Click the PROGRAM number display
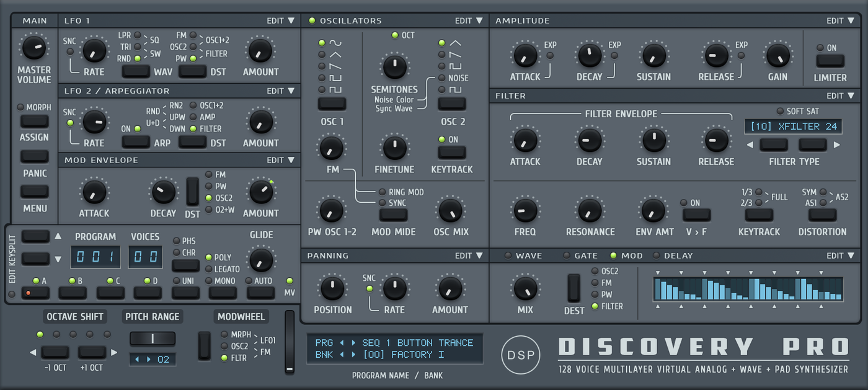Image resolution: width=868 pixels, height=390 pixels. click(x=95, y=257)
